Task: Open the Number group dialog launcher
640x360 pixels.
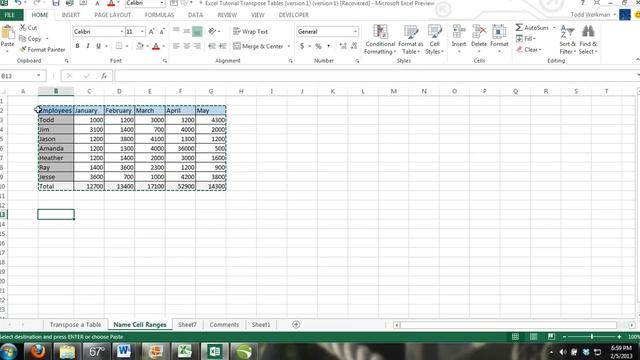Action: tap(357, 61)
